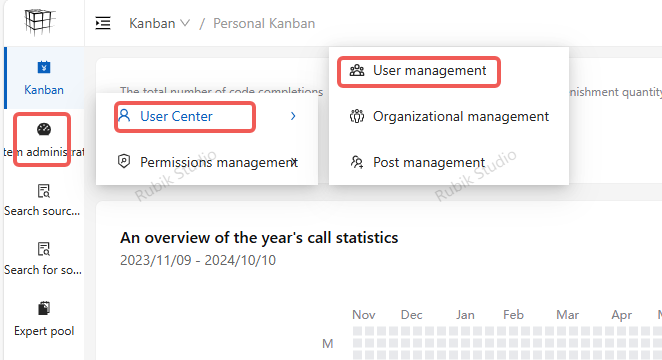This screenshot has width=662, height=360.
Task: Select the system administration dashboard icon
Action: [44, 129]
